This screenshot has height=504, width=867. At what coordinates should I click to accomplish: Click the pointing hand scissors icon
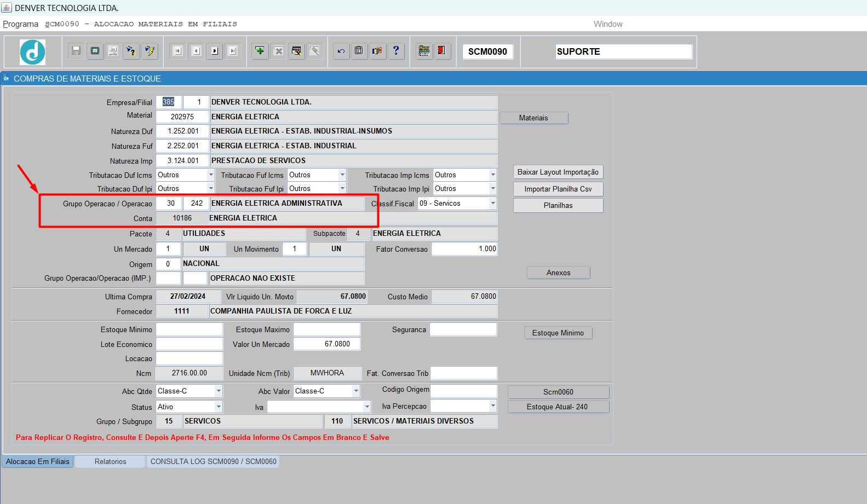coord(377,51)
